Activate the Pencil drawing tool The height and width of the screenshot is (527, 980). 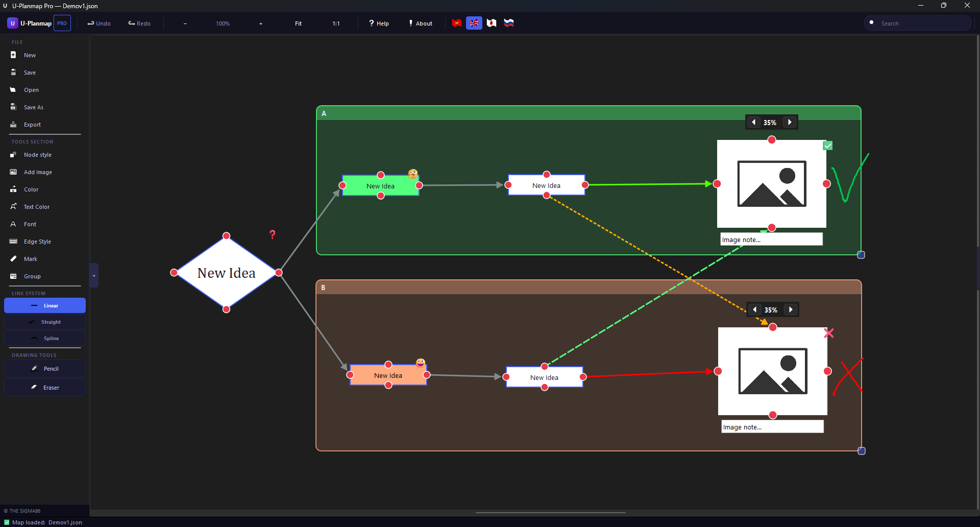[x=45, y=369]
